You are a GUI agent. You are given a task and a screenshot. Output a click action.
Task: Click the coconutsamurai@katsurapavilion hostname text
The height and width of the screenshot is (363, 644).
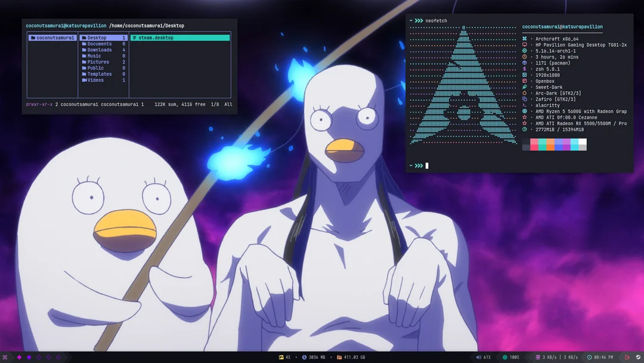point(563,27)
